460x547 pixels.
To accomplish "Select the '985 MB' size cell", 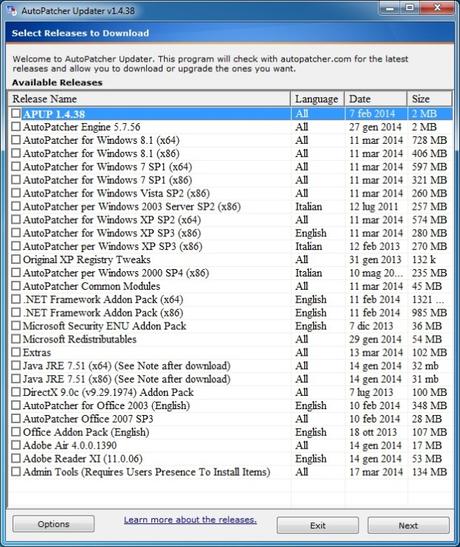I will pos(429,313).
